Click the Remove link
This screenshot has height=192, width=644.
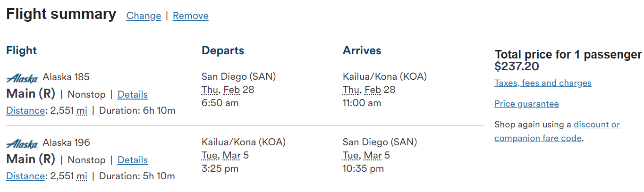click(x=190, y=16)
